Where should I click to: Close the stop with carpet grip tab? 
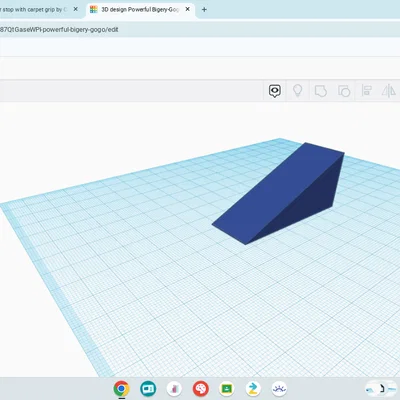click(76, 9)
